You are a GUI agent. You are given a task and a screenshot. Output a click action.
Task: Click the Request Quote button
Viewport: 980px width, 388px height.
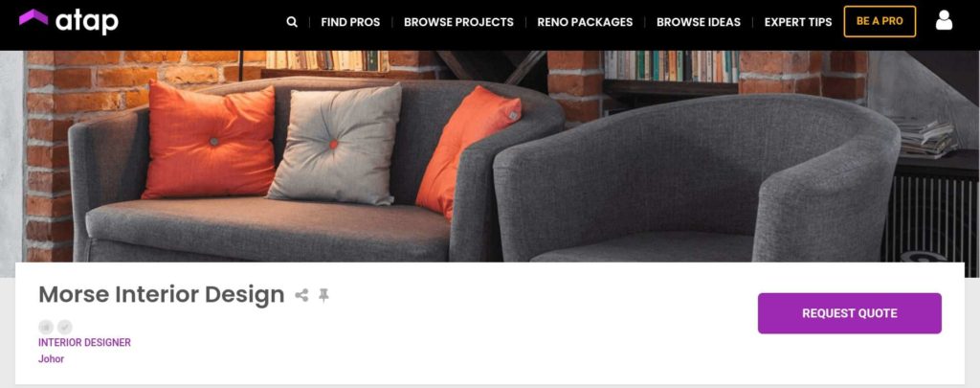(x=850, y=313)
